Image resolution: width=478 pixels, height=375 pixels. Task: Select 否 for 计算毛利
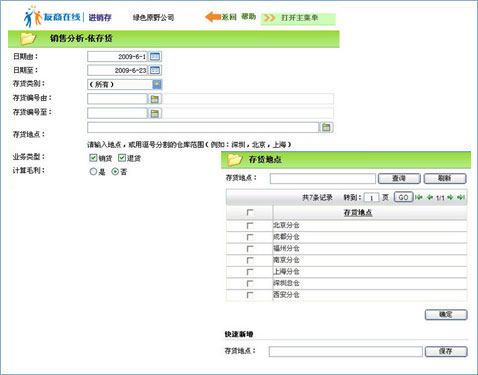click(115, 172)
